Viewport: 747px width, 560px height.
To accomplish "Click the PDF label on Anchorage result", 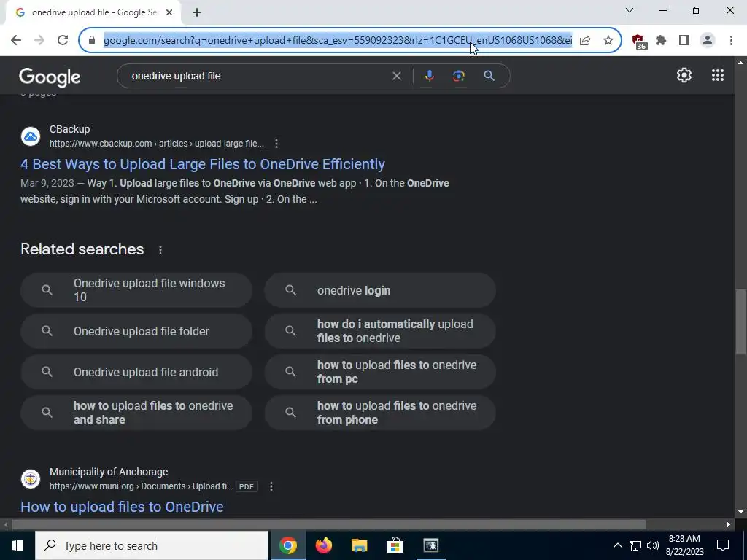I will (247, 486).
